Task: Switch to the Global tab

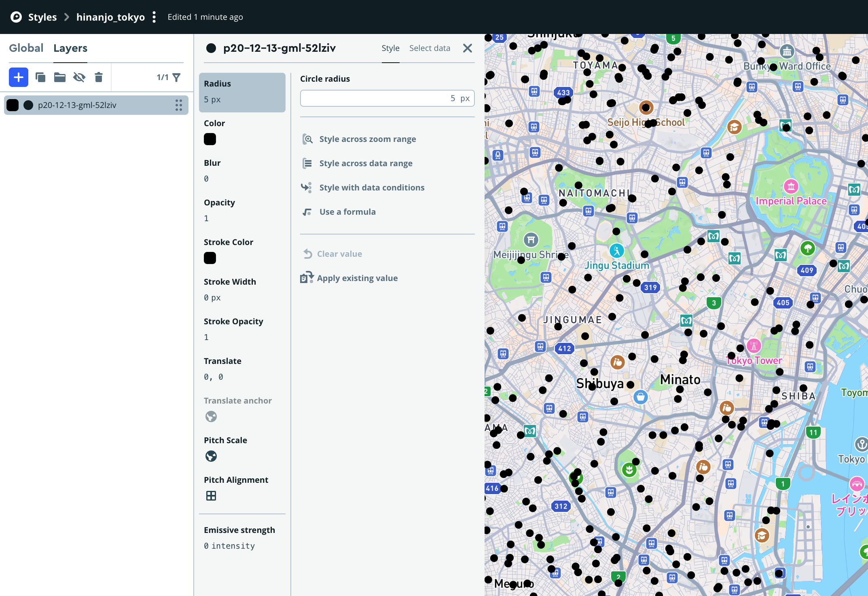Action: tap(26, 48)
